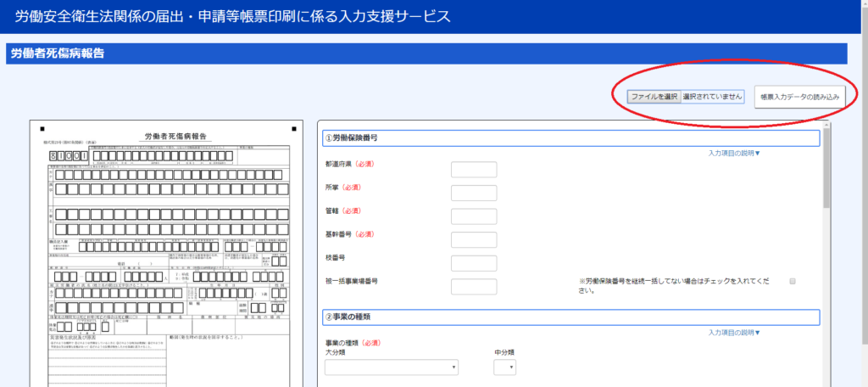Select the ①労働保険番号 section header

(570, 138)
